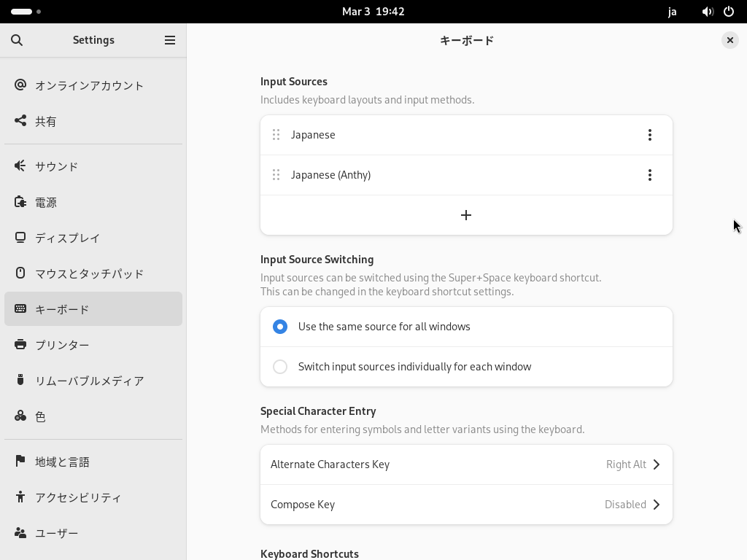Screen dimensions: 747x560
Task: Click the printer icon beside プリンター
Action: coord(20,344)
